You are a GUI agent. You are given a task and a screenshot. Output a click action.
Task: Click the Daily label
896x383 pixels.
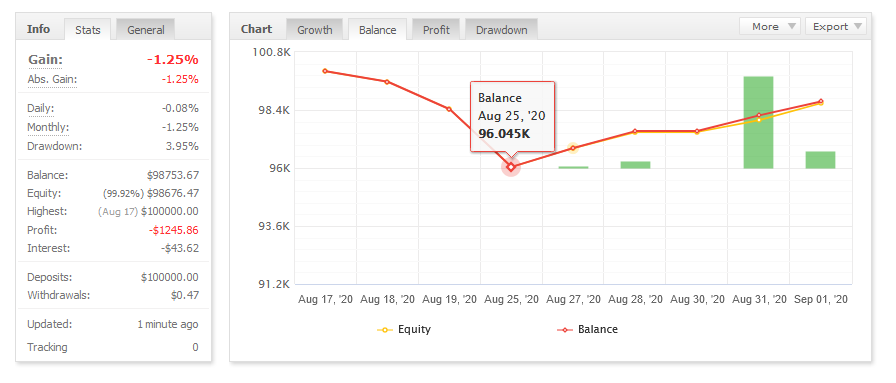(x=41, y=108)
